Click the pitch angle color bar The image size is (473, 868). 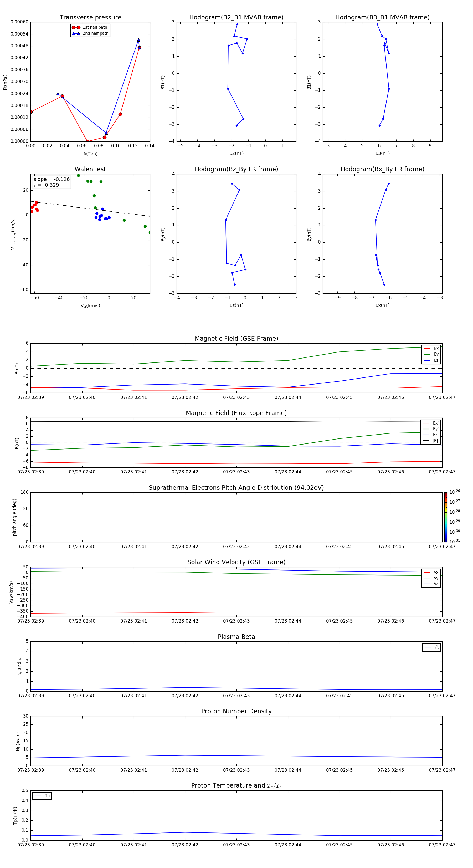pos(446,517)
